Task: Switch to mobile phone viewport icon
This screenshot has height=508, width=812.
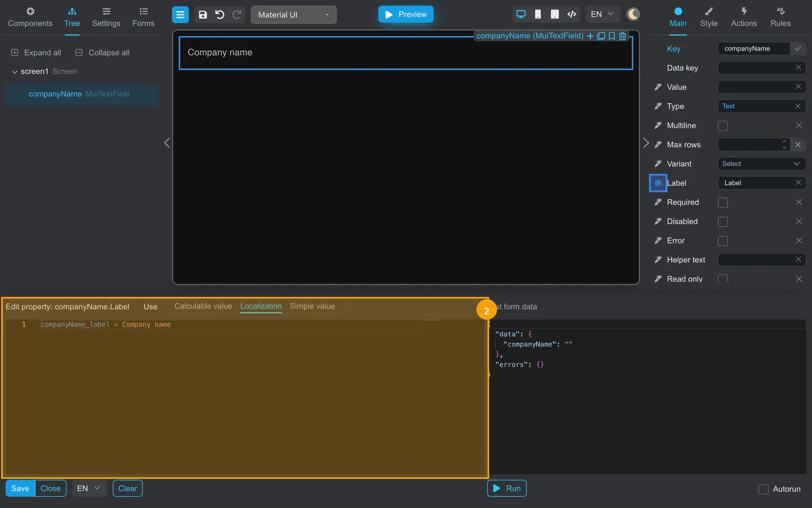Action: [538, 14]
